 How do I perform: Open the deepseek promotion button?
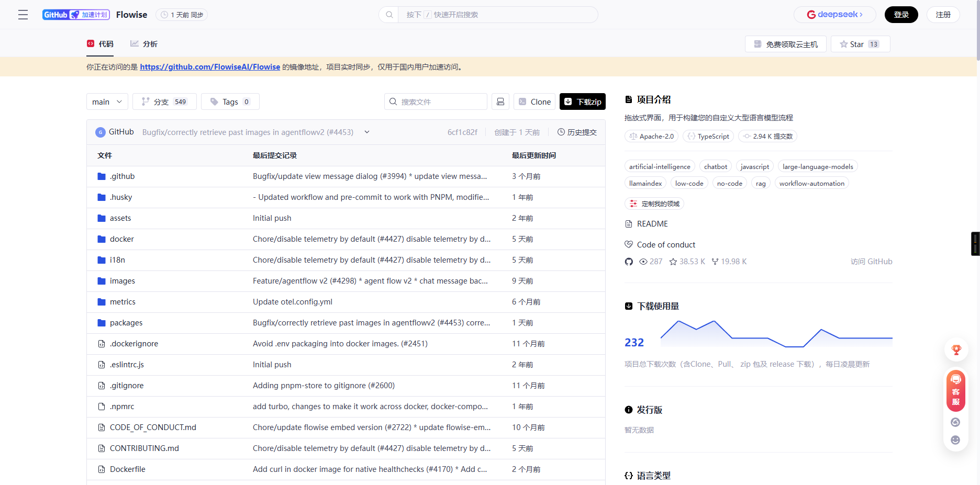pyautogui.click(x=834, y=15)
